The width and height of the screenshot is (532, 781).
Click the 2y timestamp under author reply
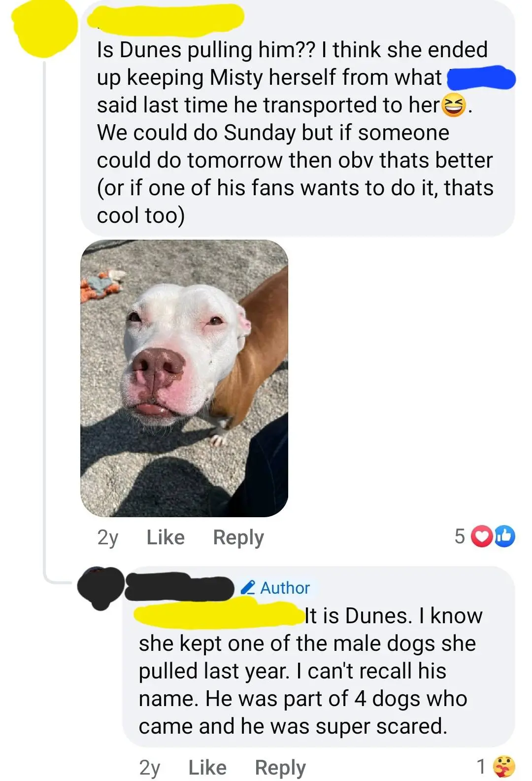[x=150, y=768]
